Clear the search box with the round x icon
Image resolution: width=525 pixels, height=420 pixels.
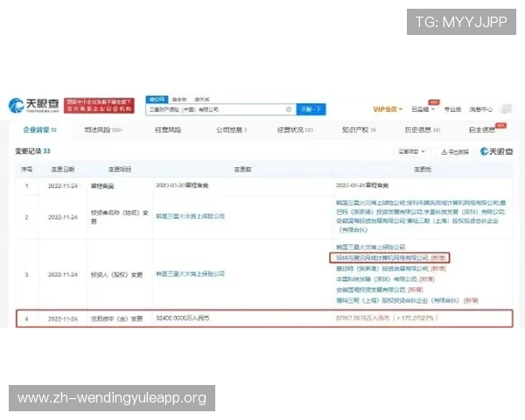click(289, 109)
